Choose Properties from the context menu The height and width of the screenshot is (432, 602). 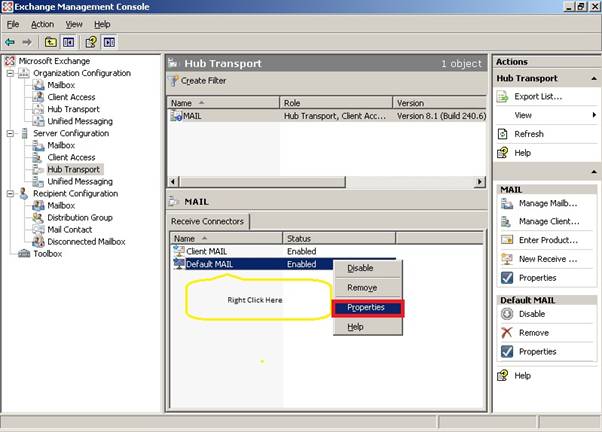(x=366, y=308)
